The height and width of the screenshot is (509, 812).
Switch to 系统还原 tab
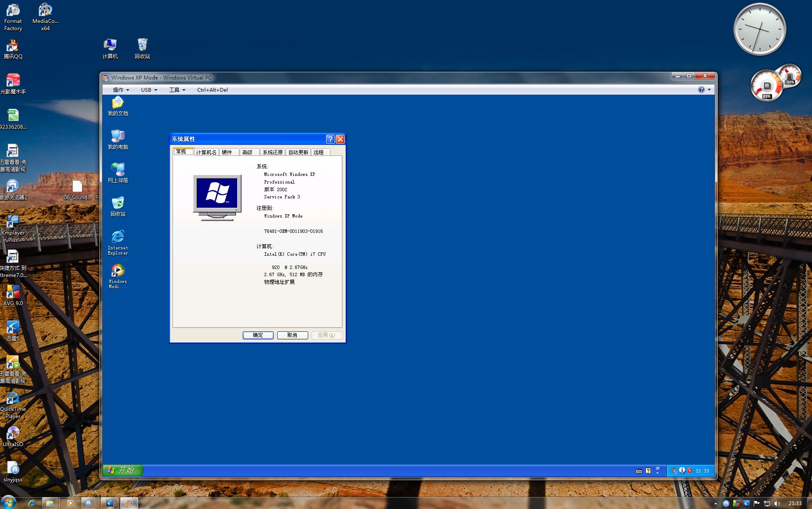click(273, 152)
